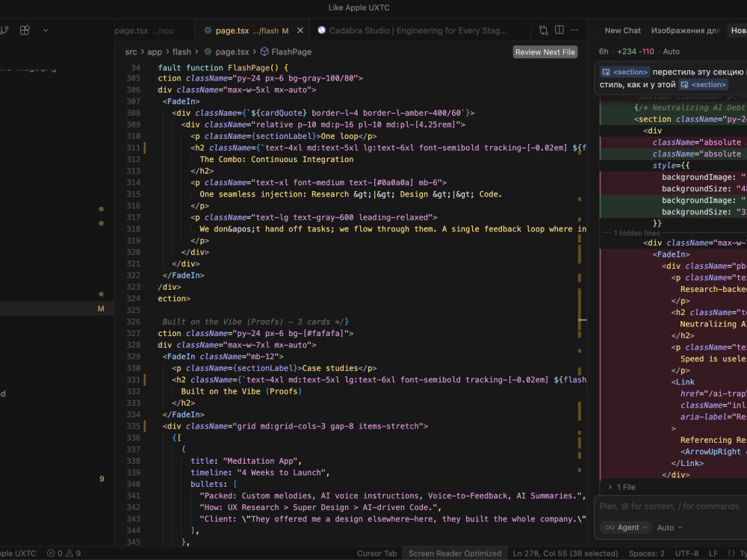This screenshot has width=747, height=560.
Task: Click the M modified badge in file explorer
Action: [101, 308]
